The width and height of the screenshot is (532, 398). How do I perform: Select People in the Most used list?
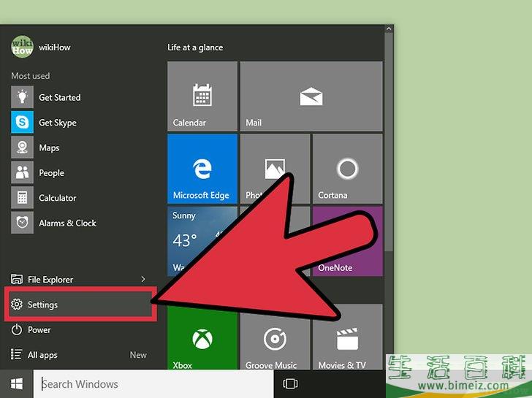52,173
